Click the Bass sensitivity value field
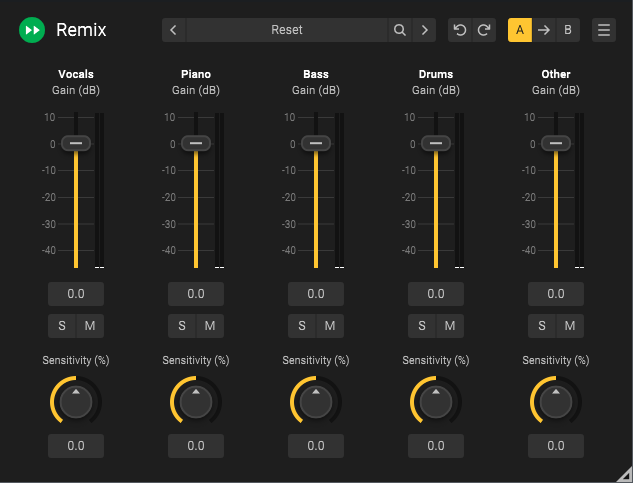633x483 pixels. pyautogui.click(x=316, y=446)
